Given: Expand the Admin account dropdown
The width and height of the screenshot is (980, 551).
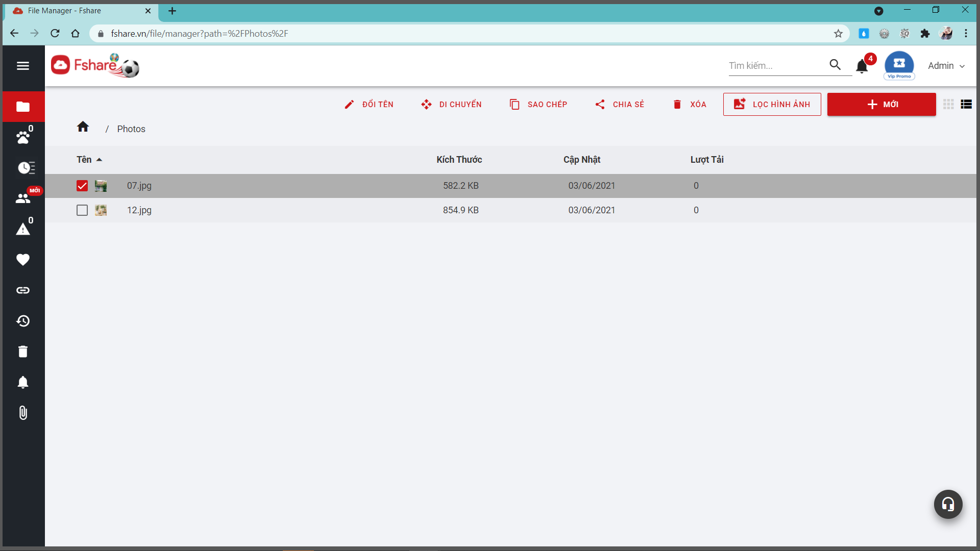Looking at the screenshot, I should coord(946,66).
